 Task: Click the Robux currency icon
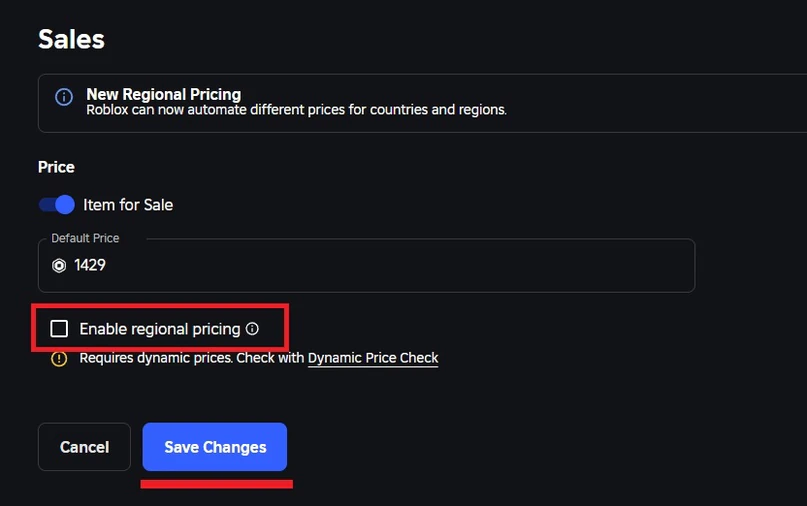pyautogui.click(x=59, y=265)
